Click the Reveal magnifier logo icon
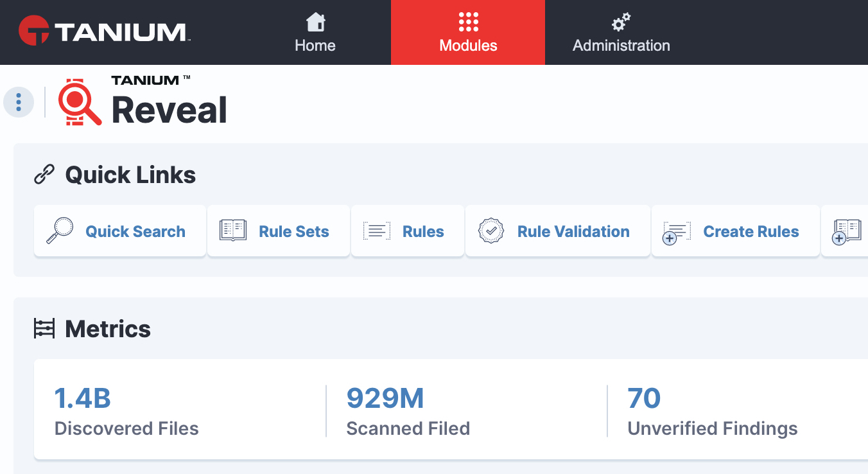 80,101
